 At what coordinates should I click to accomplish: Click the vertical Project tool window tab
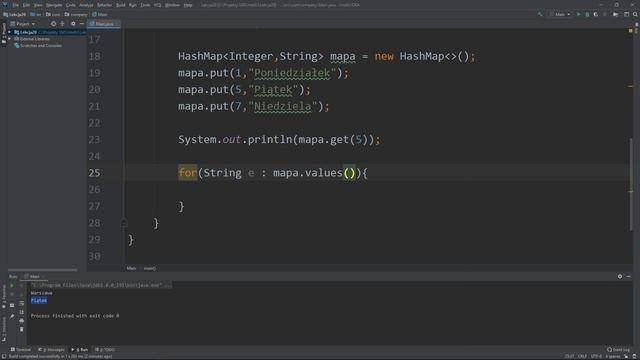pos(4,33)
